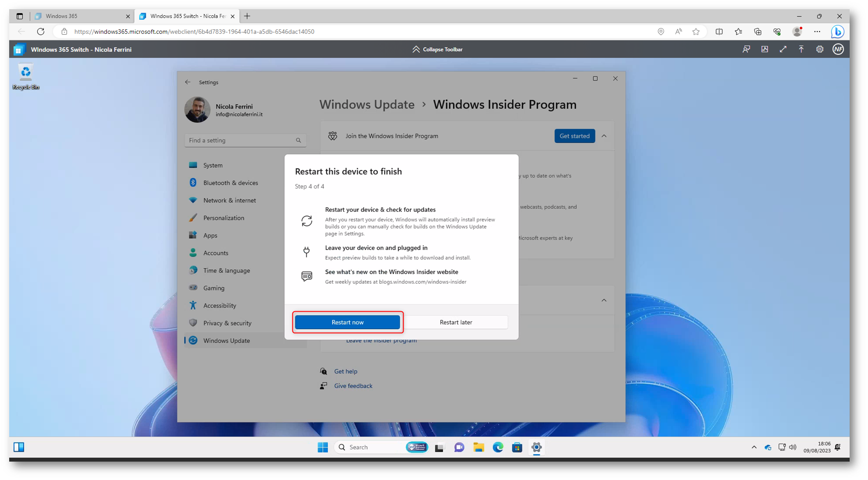Collapse the lower settings section chevron
The image size is (868, 480).
[604, 300]
